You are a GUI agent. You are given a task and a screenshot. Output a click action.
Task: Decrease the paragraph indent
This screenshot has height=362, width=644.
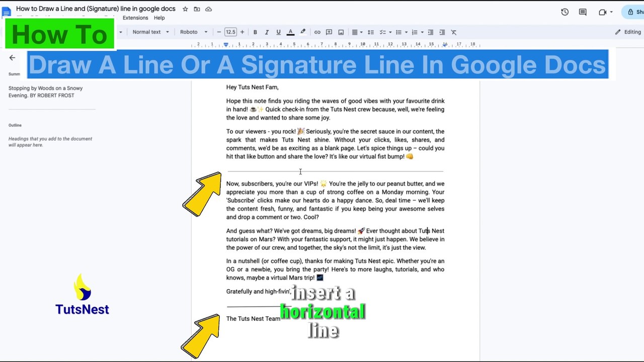tap(431, 32)
